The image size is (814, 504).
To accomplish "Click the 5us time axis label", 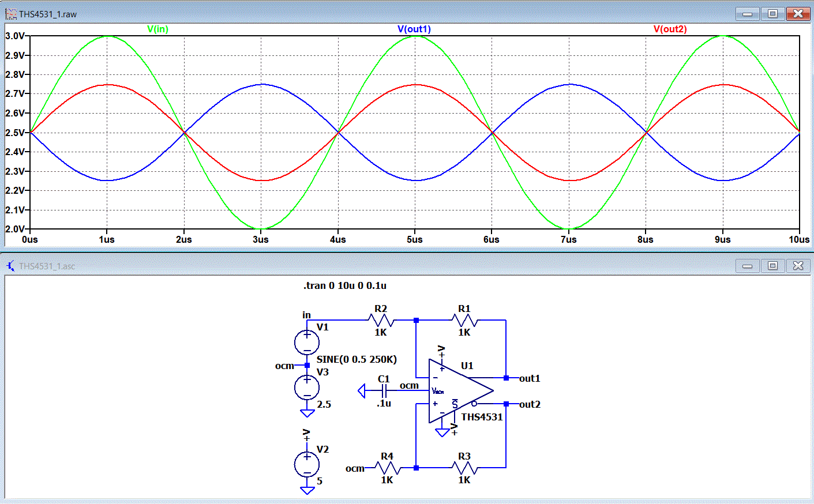I will [x=414, y=239].
